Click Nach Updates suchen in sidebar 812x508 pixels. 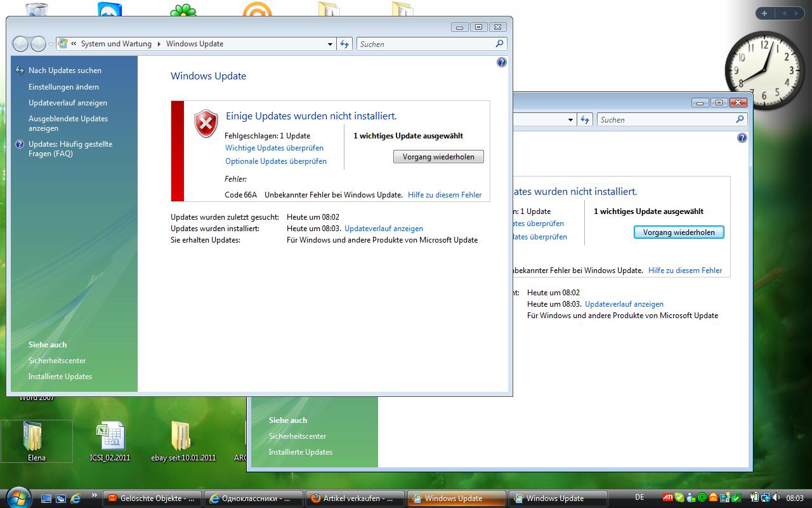[x=65, y=70]
